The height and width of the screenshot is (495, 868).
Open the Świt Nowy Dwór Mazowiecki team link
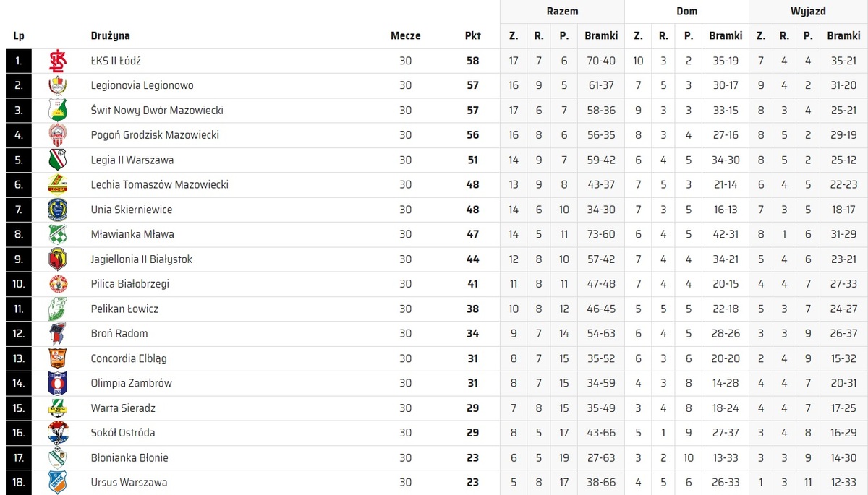tap(157, 111)
